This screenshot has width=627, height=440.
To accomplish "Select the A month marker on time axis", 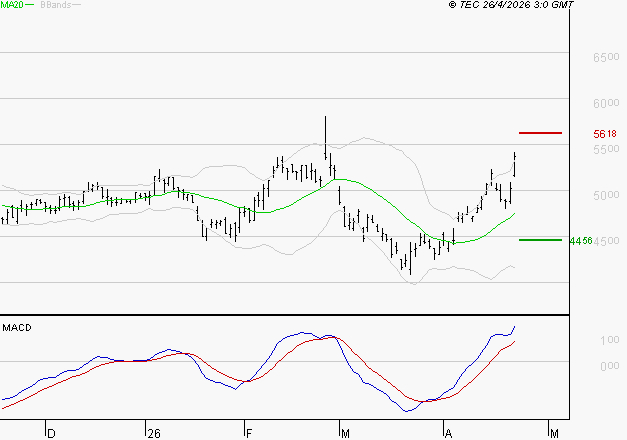I will point(446,433).
